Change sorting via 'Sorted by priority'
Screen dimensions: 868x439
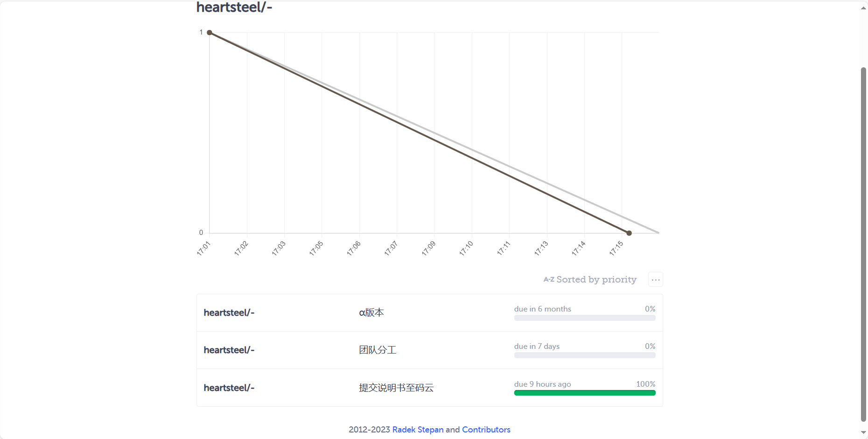tap(596, 279)
